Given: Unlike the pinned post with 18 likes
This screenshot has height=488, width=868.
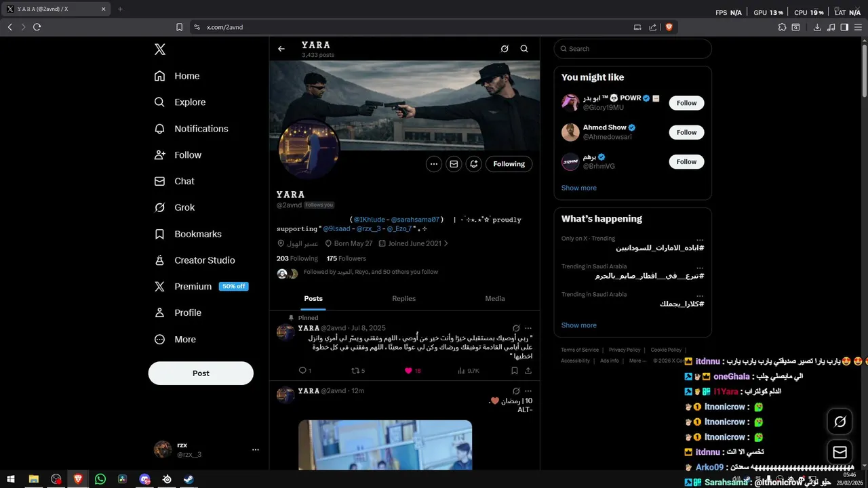Looking at the screenshot, I should pos(412,371).
